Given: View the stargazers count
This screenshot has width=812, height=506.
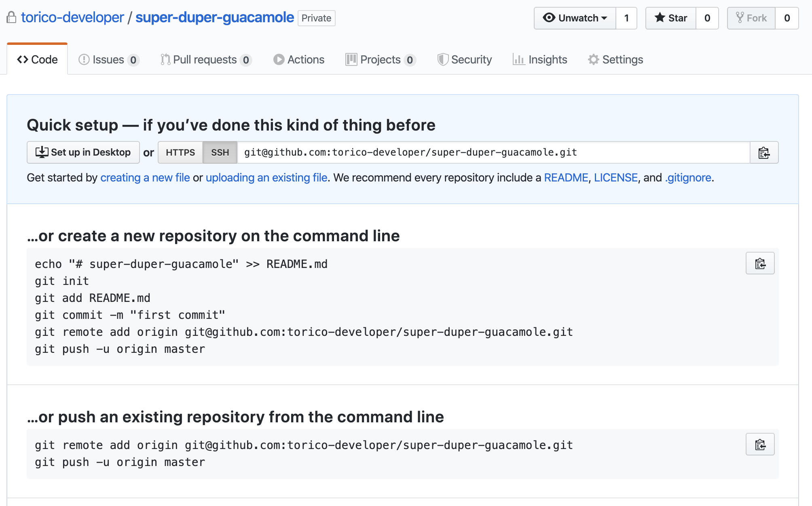Looking at the screenshot, I should pyautogui.click(x=707, y=18).
